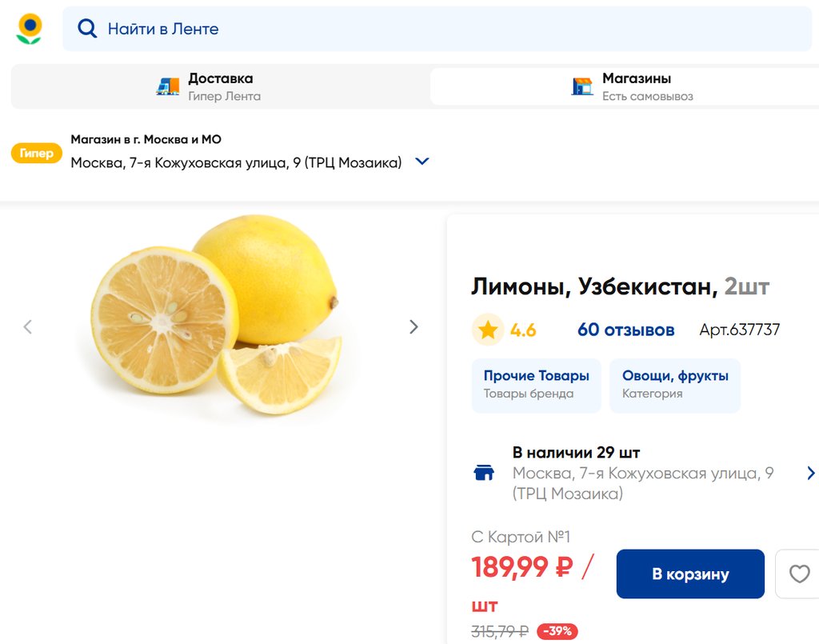The height and width of the screenshot is (644, 819).
Task: Add lemons to favorites with heart icon
Action: pyautogui.click(x=799, y=574)
